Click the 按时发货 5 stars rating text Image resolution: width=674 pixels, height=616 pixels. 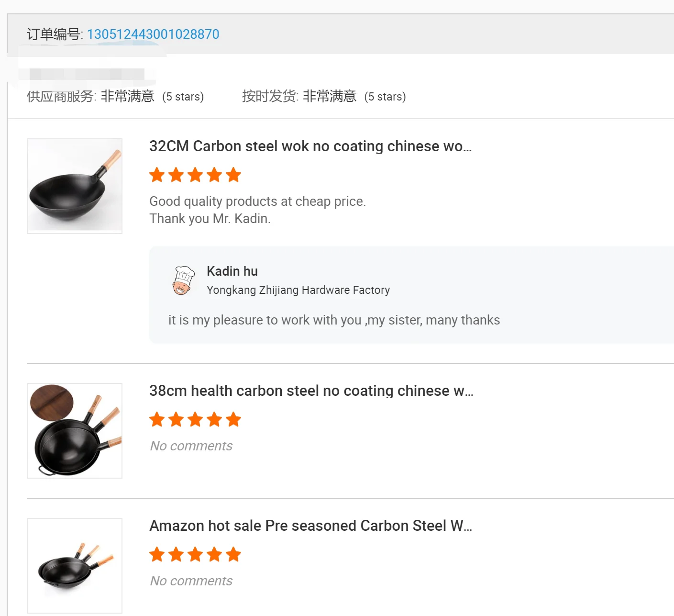(385, 97)
